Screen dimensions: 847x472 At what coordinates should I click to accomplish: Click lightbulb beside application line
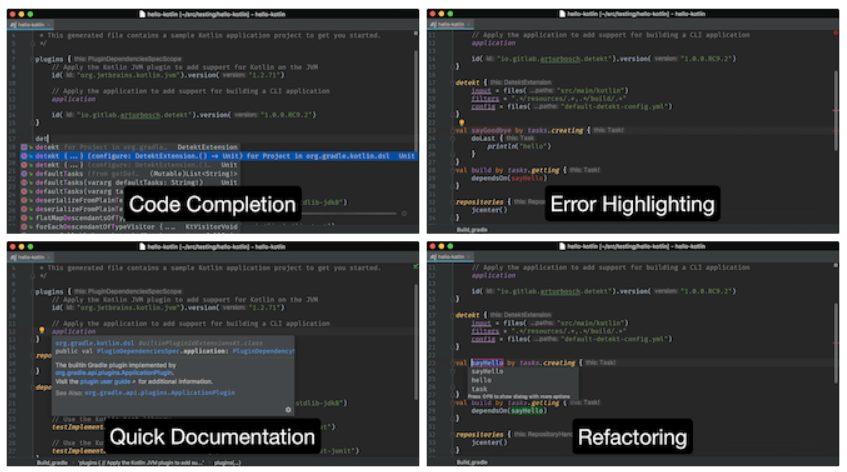point(41,329)
